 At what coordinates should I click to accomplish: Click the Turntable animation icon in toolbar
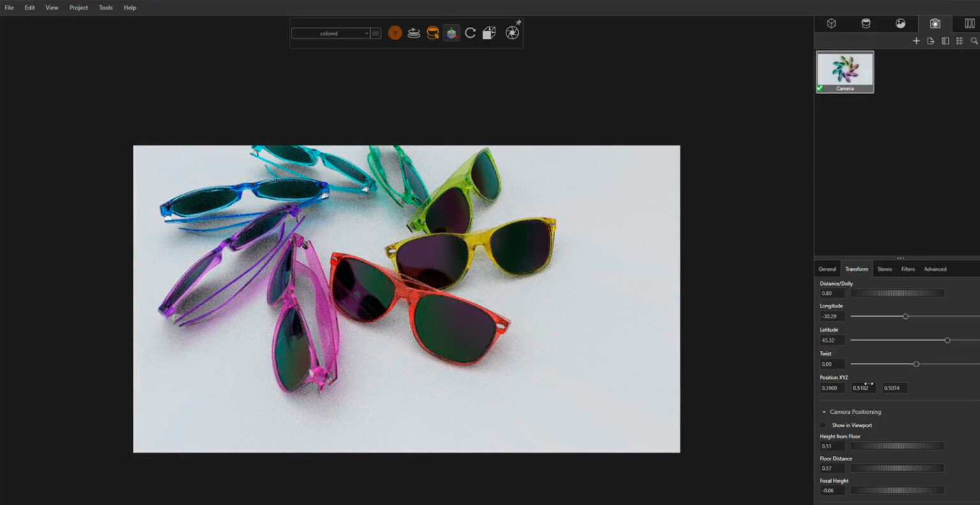click(413, 33)
